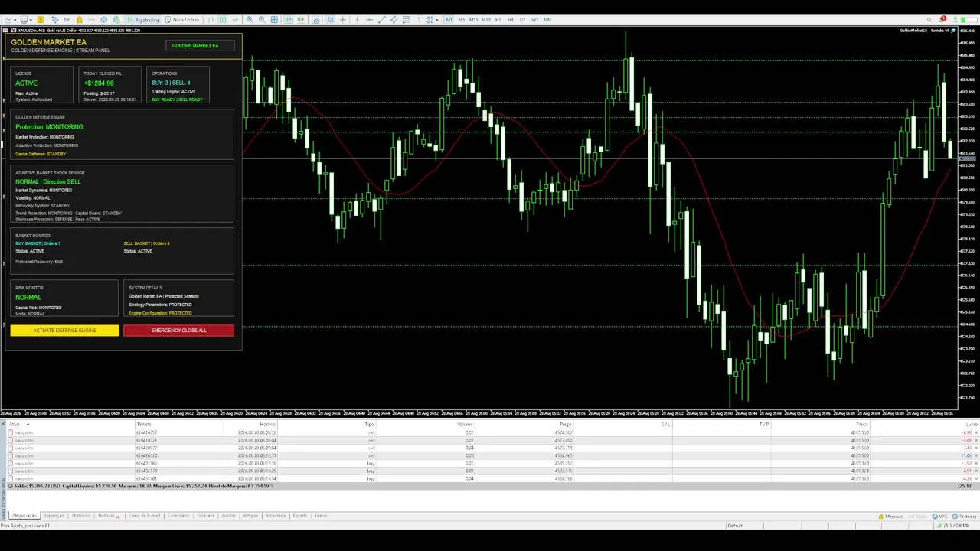980x551 pixels.
Task: Toggle Algotrading on or off
Action: (144, 20)
